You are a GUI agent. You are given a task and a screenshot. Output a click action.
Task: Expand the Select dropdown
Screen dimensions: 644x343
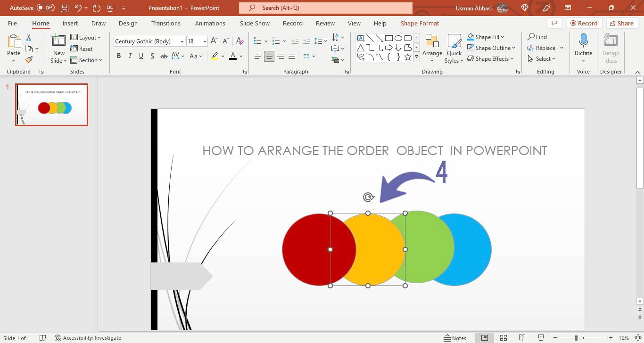coord(542,58)
